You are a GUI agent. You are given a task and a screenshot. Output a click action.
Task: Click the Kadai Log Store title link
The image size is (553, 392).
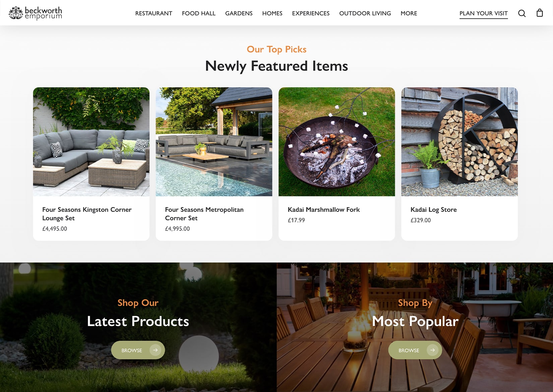tap(434, 210)
